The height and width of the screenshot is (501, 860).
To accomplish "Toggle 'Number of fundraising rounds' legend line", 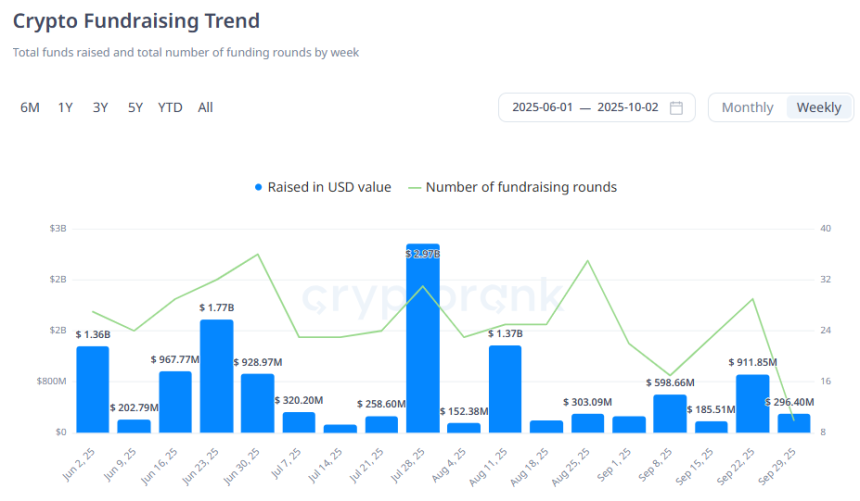I will tap(521, 187).
